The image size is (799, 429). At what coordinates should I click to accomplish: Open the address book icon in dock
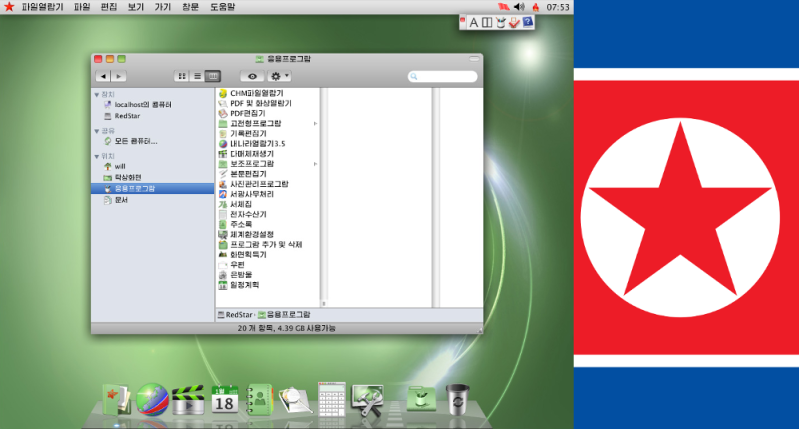260,400
